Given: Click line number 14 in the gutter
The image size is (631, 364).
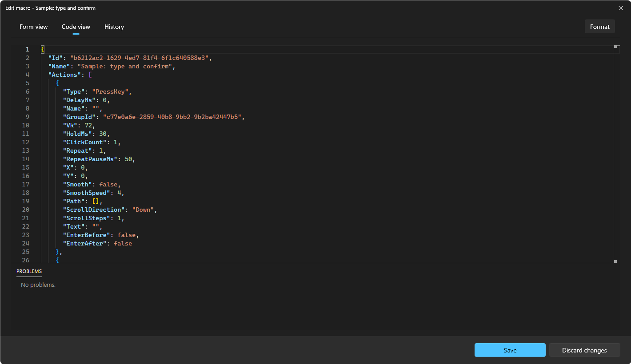Looking at the screenshot, I should pos(26,159).
